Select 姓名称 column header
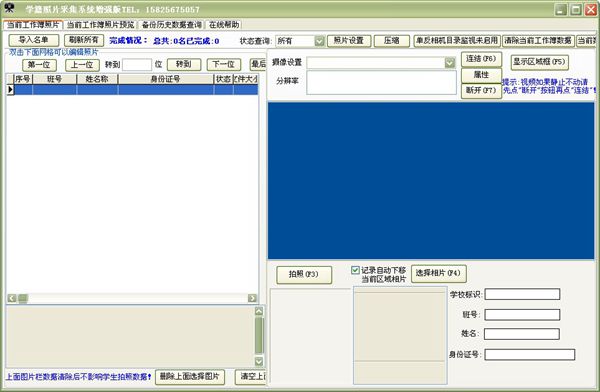Screen dimensions: 600x392 tap(97, 79)
